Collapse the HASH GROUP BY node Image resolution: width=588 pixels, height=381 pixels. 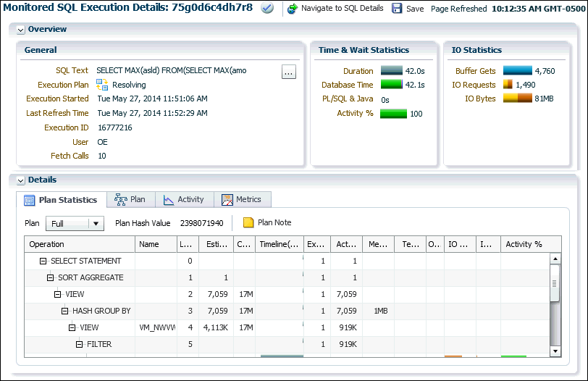(64, 311)
